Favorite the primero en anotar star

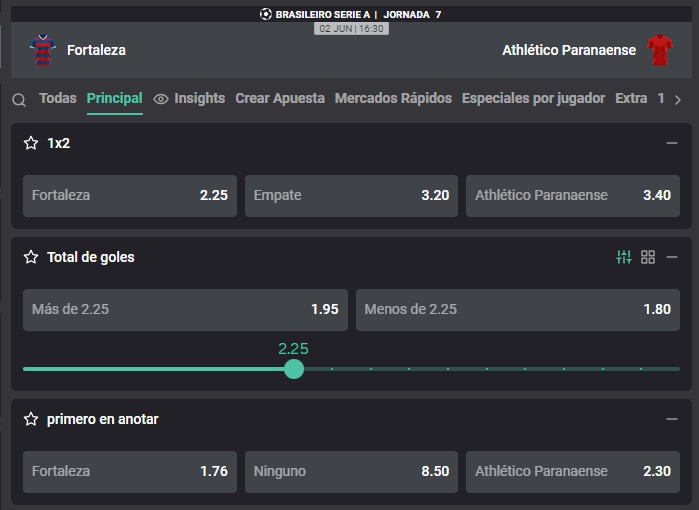click(x=31, y=419)
